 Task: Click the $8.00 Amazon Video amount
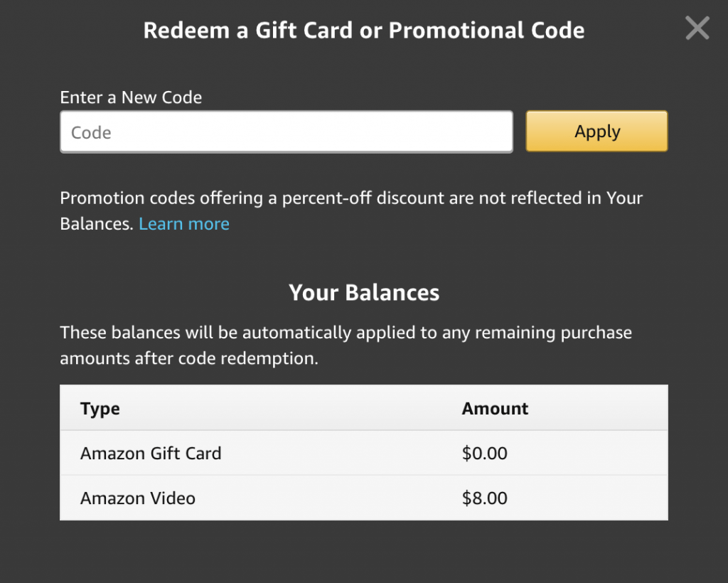pos(484,498)
